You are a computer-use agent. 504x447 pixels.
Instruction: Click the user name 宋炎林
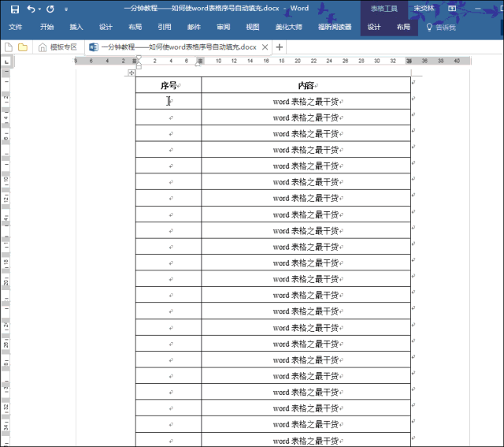pos(424,9)
